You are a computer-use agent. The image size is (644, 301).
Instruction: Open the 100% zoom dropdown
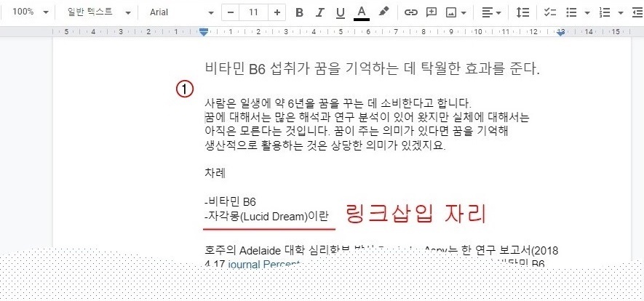[x=31, y=12]
